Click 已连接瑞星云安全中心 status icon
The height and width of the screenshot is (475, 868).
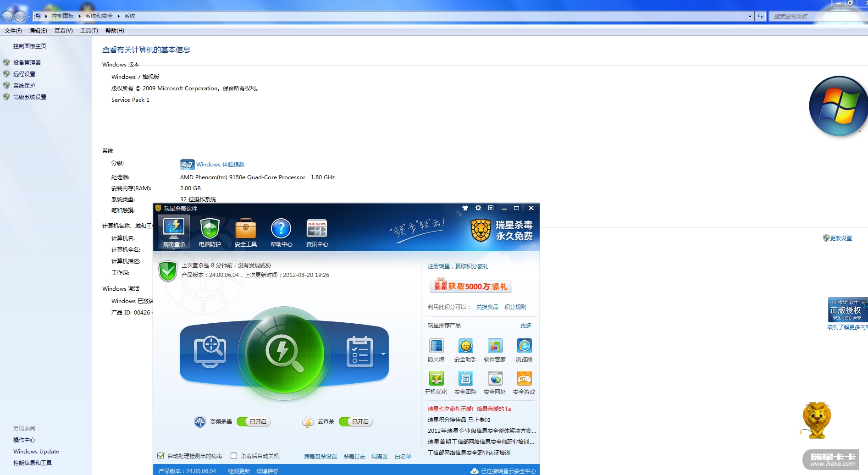[x=475, y=471]
